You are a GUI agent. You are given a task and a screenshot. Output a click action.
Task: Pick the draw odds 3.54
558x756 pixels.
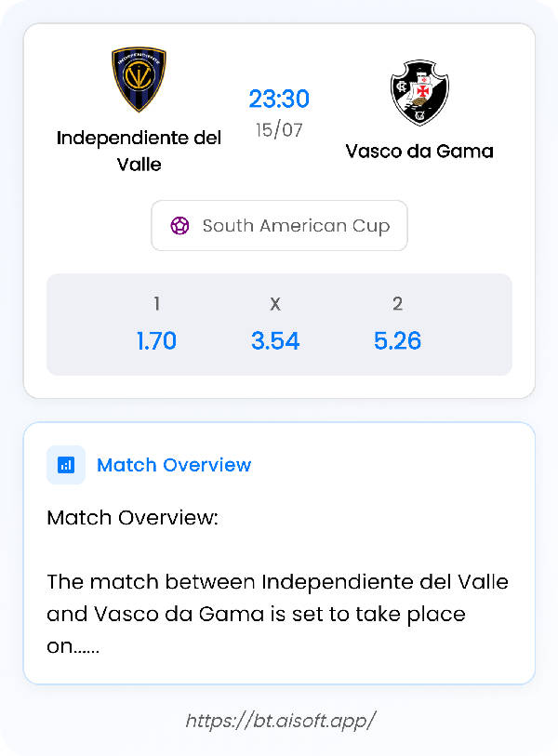275,340
